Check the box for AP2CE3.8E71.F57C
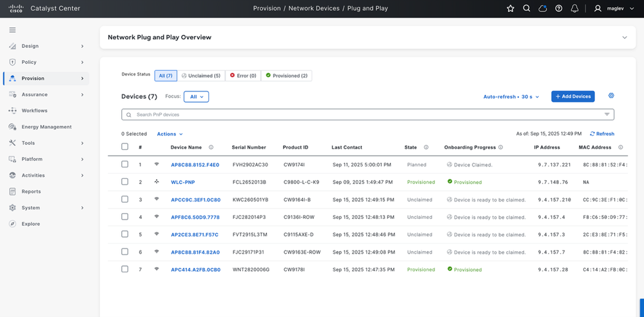This screenshot has width=644, height=317. point(125,234)
